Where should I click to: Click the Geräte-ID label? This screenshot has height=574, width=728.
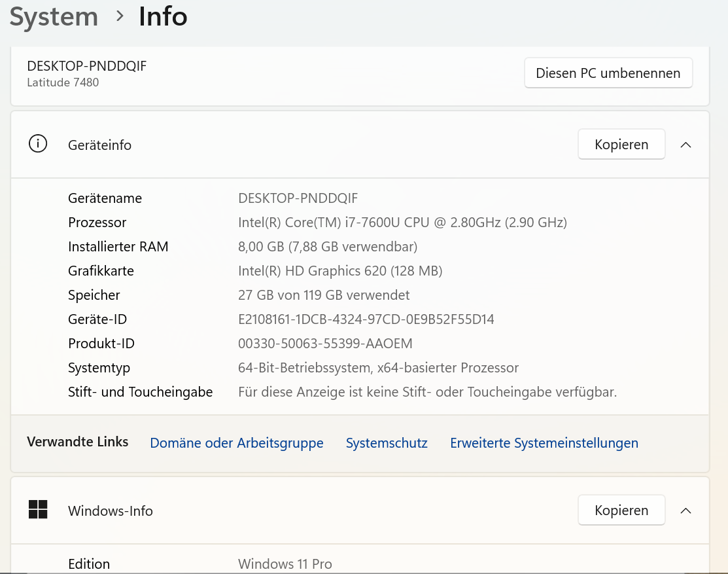point(97,319)
